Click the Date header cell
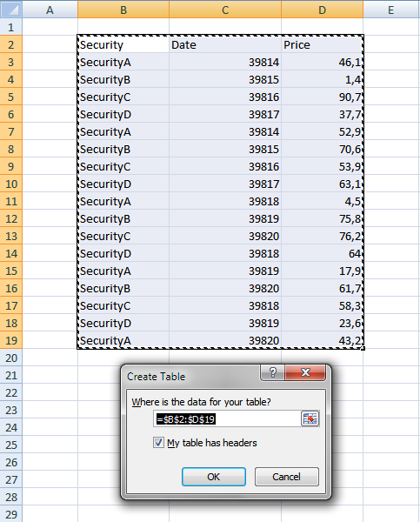Screen dimensions: 420x522 pyautogui.click(x=225, y=44)
